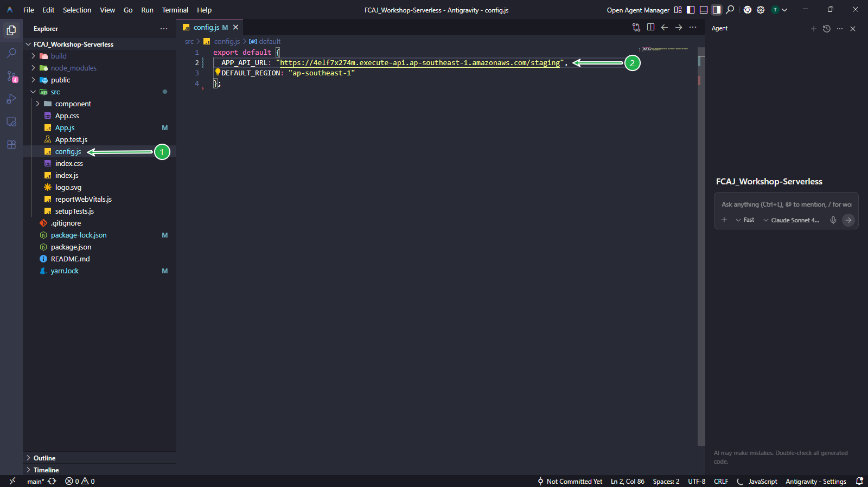
Task: Synchronize changes icon in status bar
Action: (52, 481)
